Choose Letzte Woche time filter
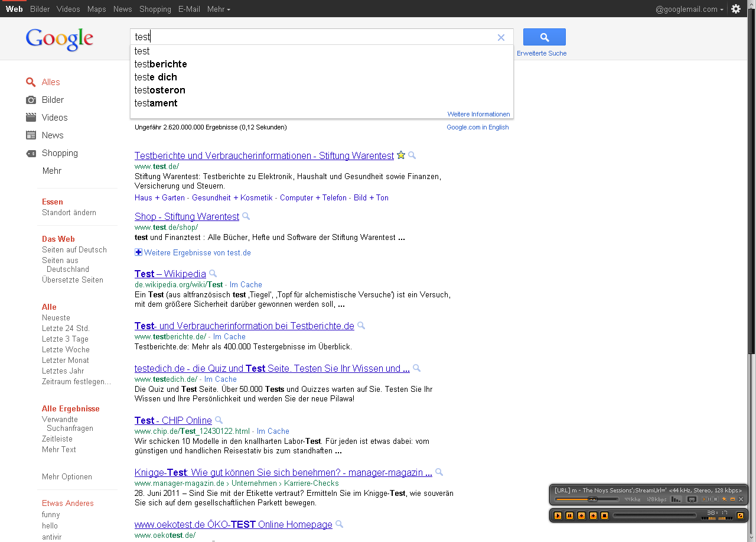756x542 pixels. click(66, 349)
